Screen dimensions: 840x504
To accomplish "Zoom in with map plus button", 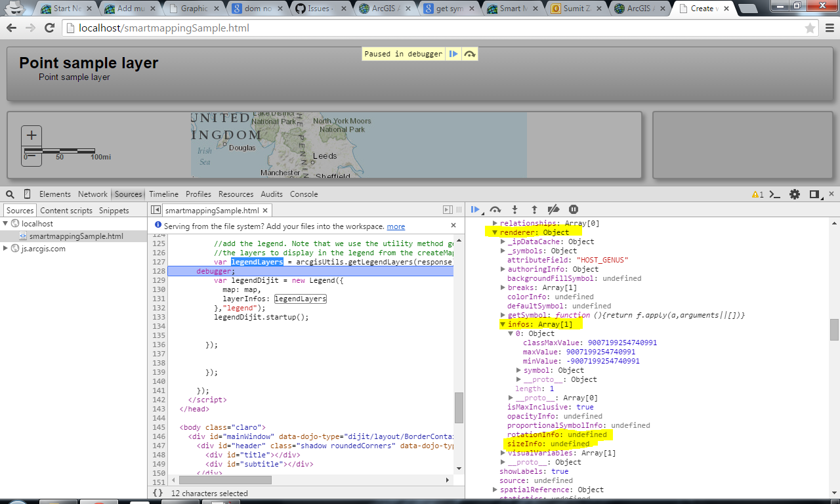I will tap(31, 136).
